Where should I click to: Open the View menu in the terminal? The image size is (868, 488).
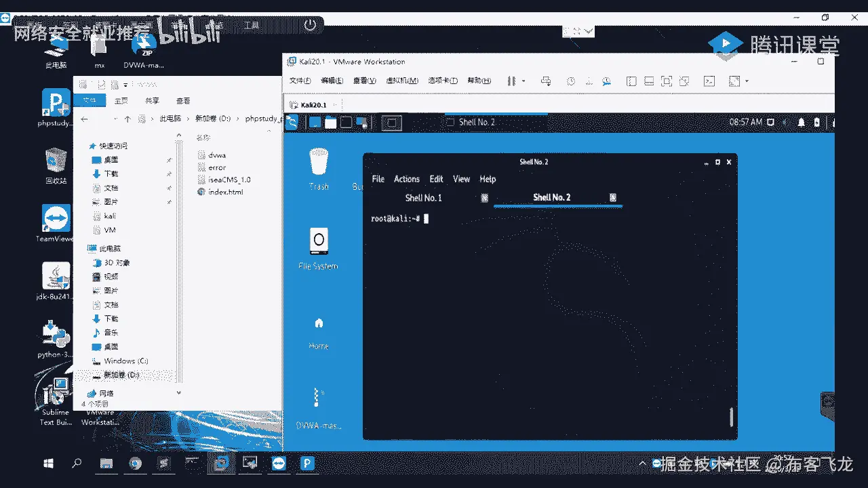click(461, 179)
